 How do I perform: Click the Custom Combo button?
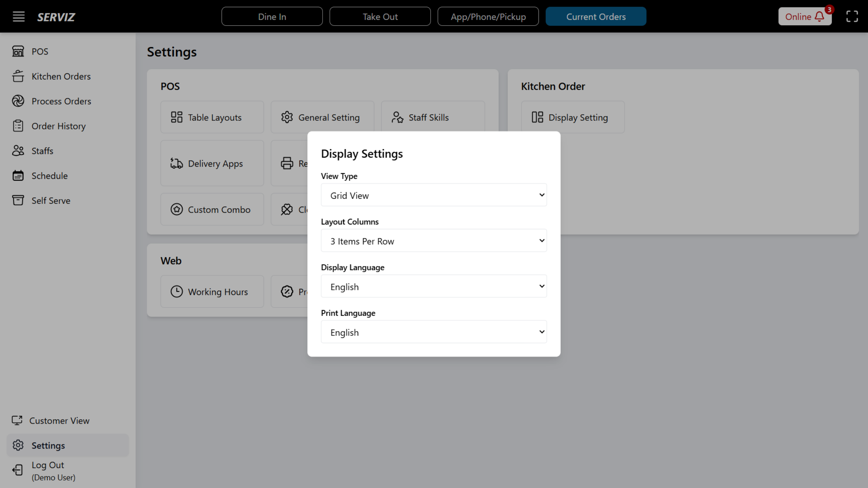pyautogui.click(x=212, y=209)
